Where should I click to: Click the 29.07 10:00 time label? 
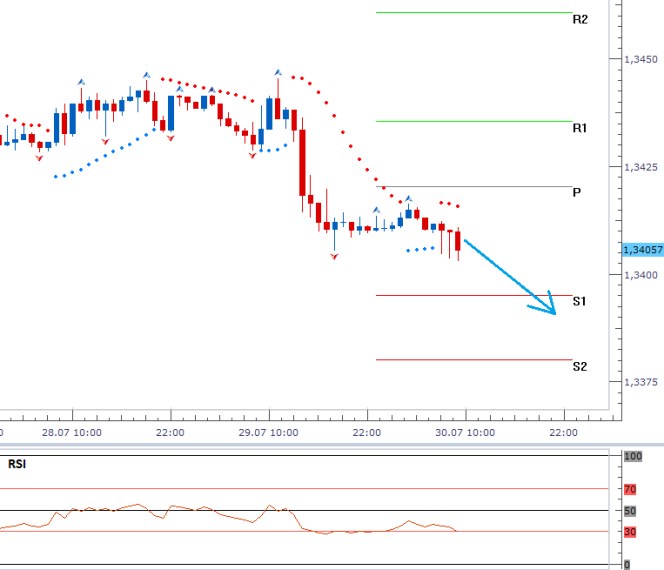click(x=268, y=433)
